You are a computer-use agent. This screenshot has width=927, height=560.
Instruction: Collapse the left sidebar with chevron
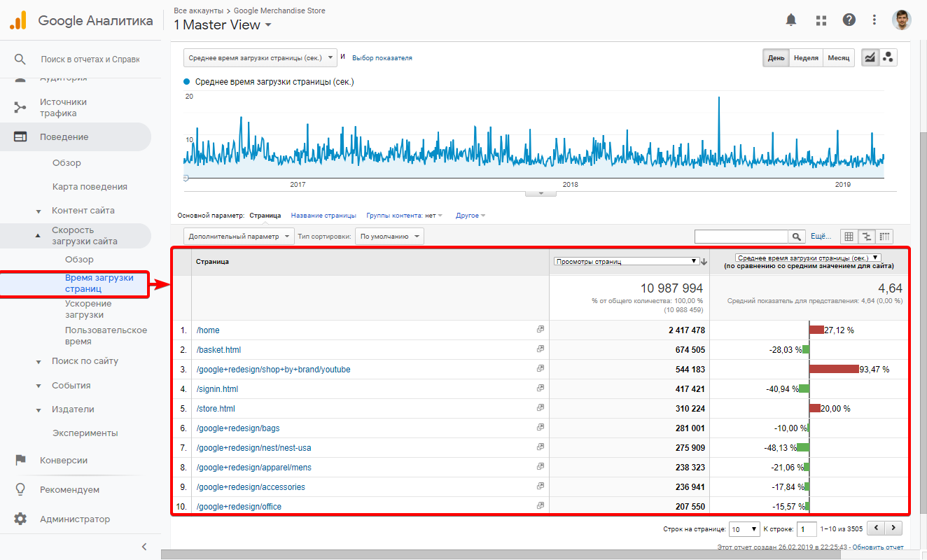pyautogui.click(x=144, y=547)
